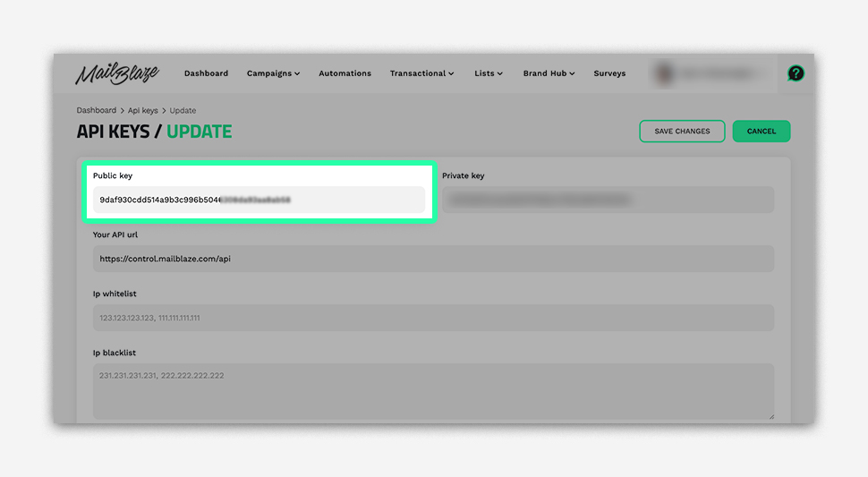Open the Transactional dropdown menu
Viewport: 868px width, 477px height.
coord(421,73)
